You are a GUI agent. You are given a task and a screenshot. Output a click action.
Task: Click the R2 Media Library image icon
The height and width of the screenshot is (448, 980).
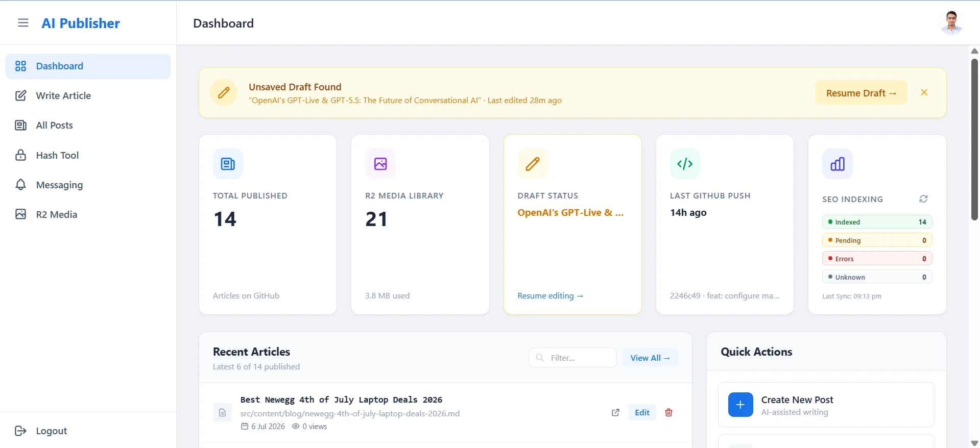tap(380, 164)
